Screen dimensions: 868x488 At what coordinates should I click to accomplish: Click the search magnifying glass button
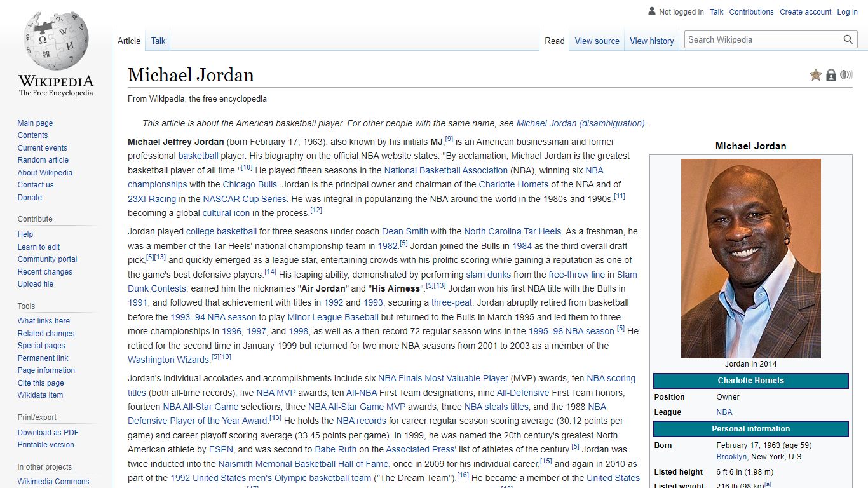click(x=848, y=39)
